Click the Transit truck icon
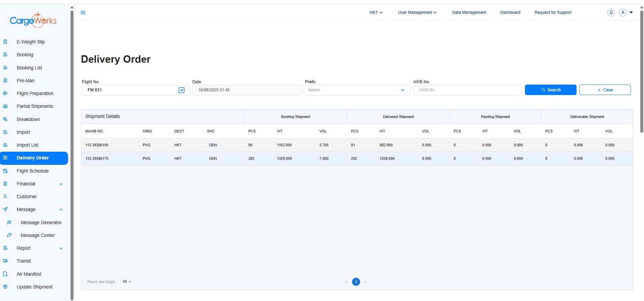 pyautogui.click(x=5, y=261)
